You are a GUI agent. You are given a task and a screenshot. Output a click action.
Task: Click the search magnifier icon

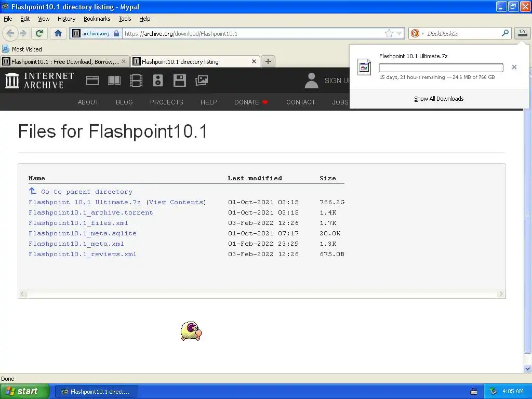click(x=505, y=33)
